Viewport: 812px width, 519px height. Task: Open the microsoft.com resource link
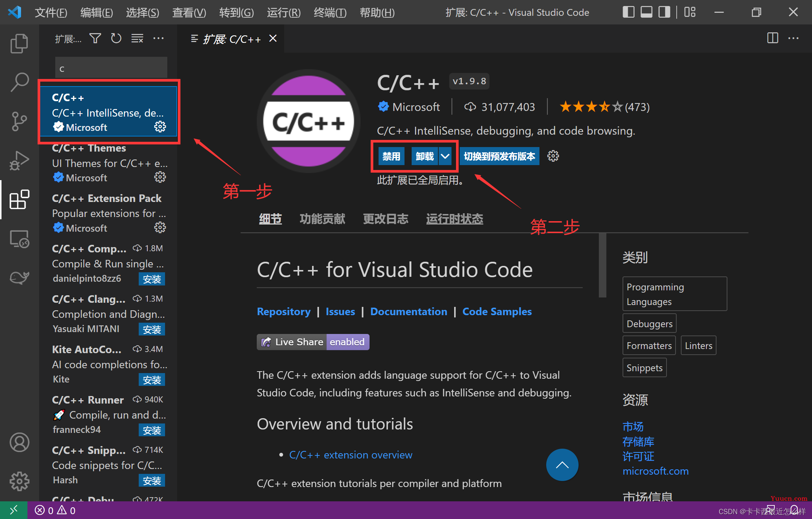coord(656,471)
